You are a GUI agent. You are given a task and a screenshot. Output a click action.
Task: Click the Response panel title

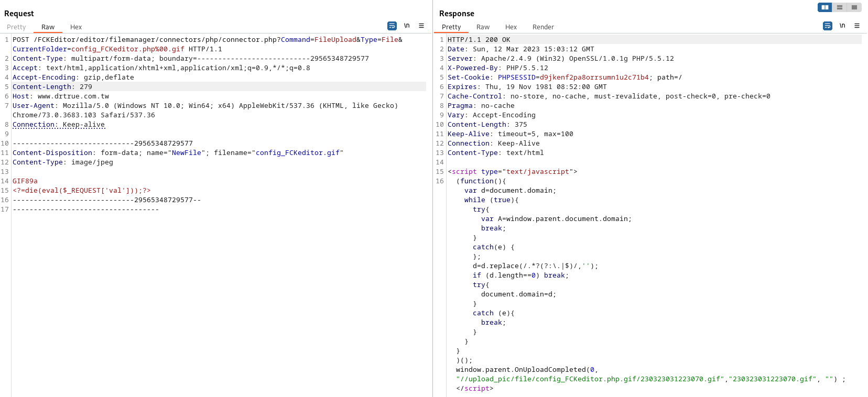[x=457, y=14]
